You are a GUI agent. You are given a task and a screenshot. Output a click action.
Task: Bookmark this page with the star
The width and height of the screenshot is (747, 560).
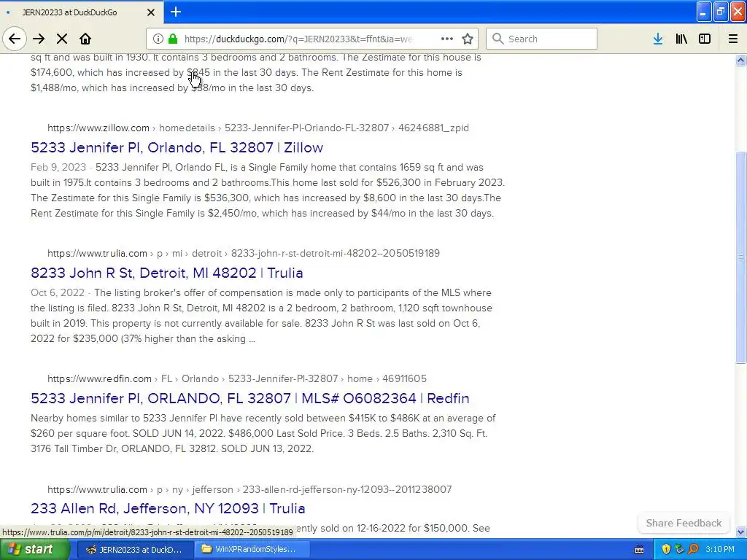click(468, 39)
